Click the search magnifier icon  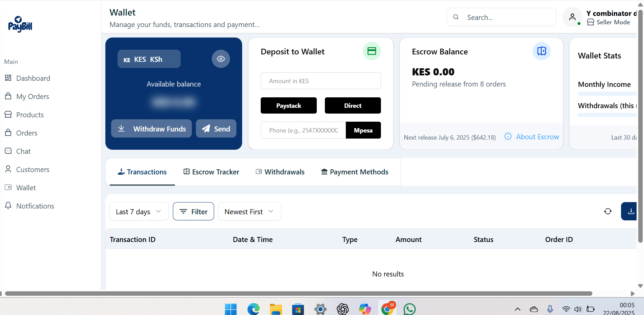click(456, 17)
